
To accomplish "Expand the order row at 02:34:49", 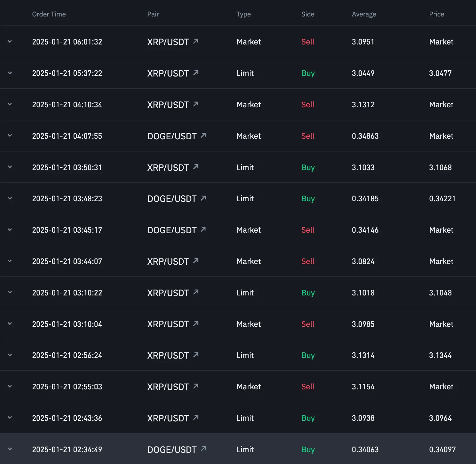I will 10,449.
